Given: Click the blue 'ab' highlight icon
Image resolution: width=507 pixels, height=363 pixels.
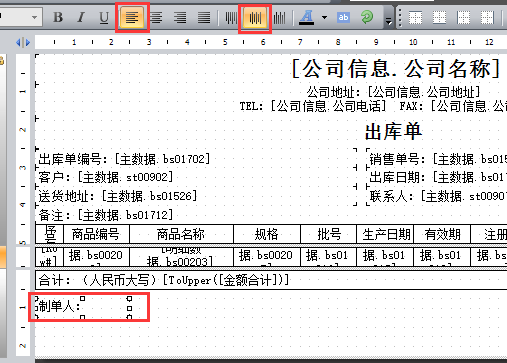Looking at the screenshot, I should 343,17.
